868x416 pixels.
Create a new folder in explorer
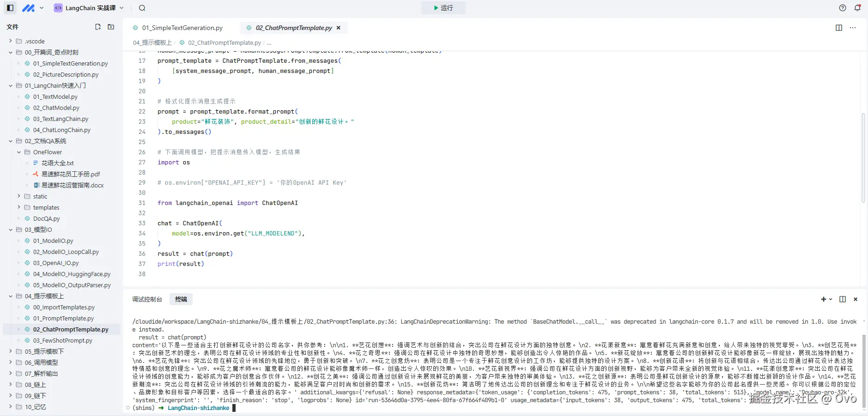click(111, 27)
